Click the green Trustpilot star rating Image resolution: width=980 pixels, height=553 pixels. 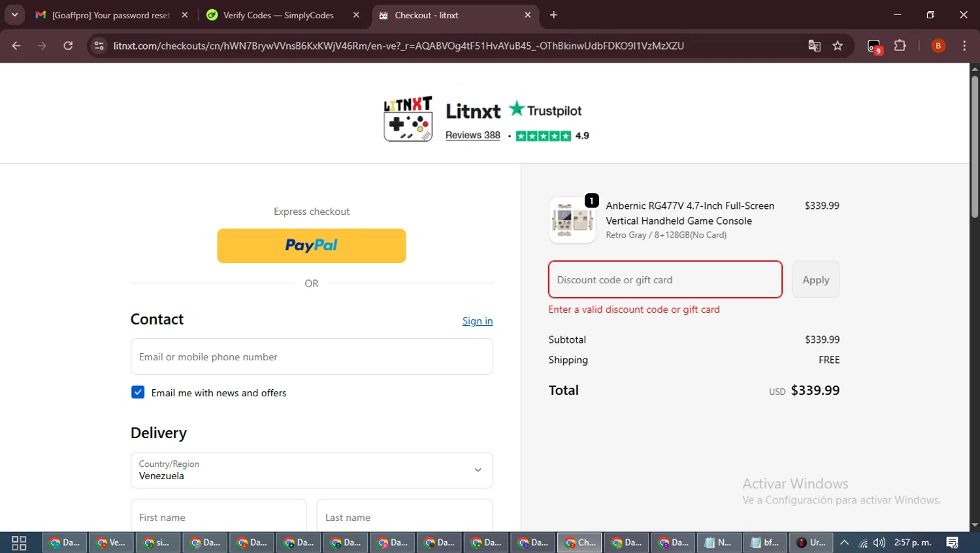point(543,136)
